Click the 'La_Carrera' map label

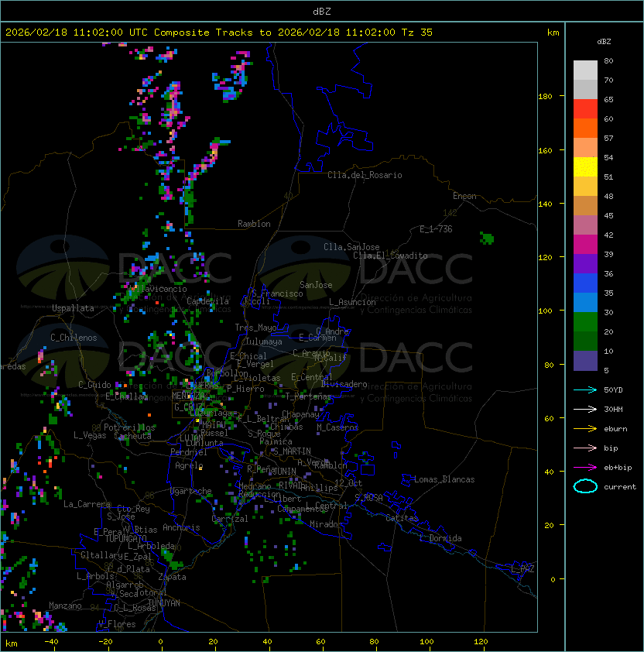[x=87, y=504]
